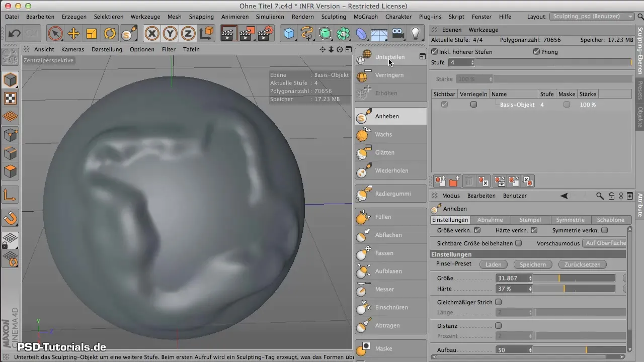The width and height of the screenshot is (644, 362).
Task: Select the Move tool cross icon
Action: [x=73, y=34]
